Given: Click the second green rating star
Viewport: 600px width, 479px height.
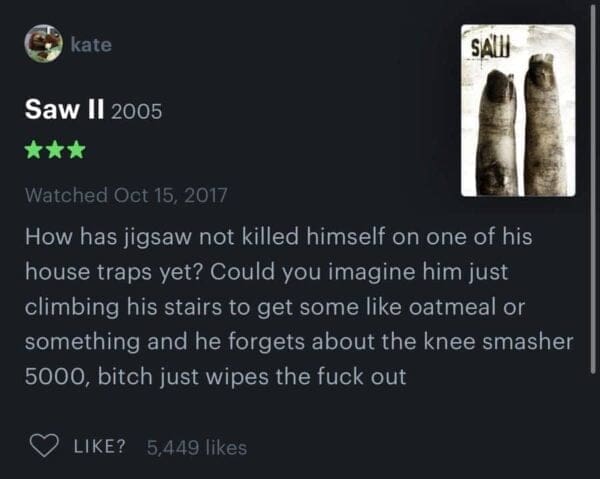Looking at the screenshot, I should pyautogui.click(x=55, y=150).
